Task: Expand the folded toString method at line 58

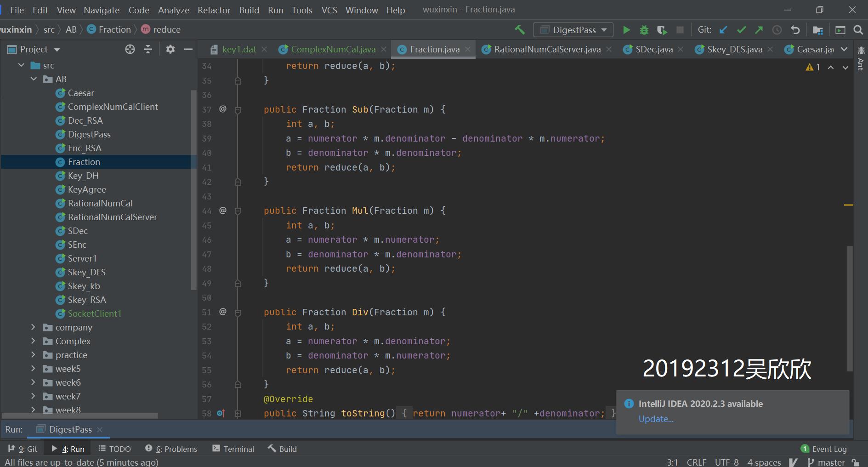Action: coord(238,414)
